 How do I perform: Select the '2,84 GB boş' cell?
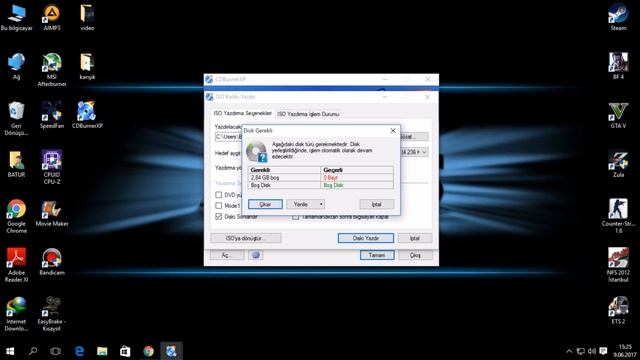(284, 178)
